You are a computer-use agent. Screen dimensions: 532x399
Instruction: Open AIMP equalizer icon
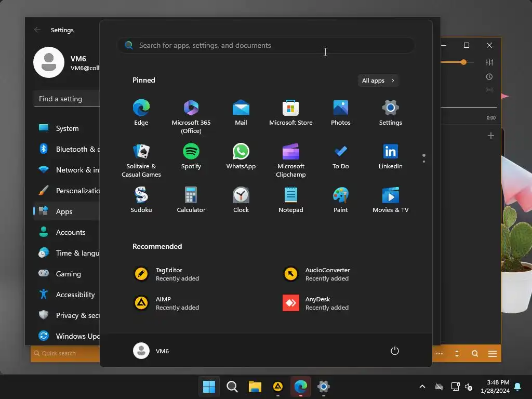[x=489, y=62]
